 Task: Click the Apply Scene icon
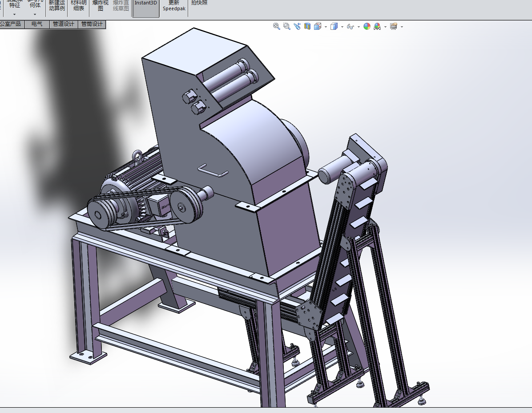(x=377, y=26)
